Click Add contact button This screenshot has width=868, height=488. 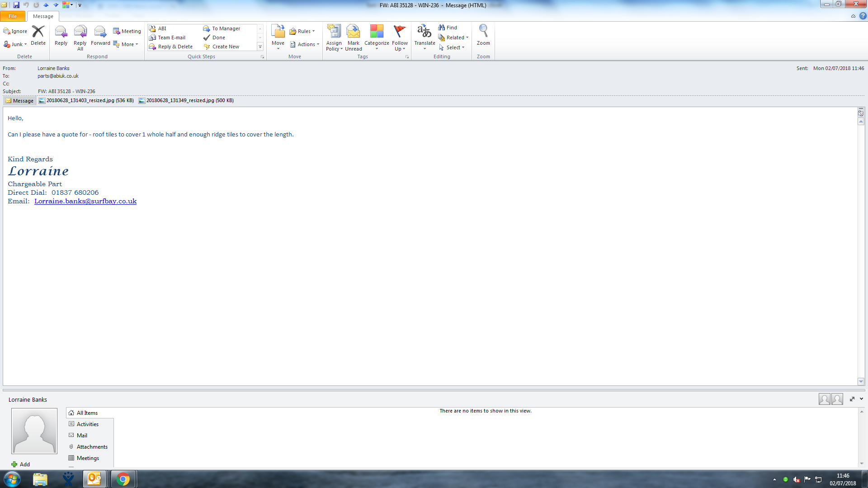click(x=20, y=464)
